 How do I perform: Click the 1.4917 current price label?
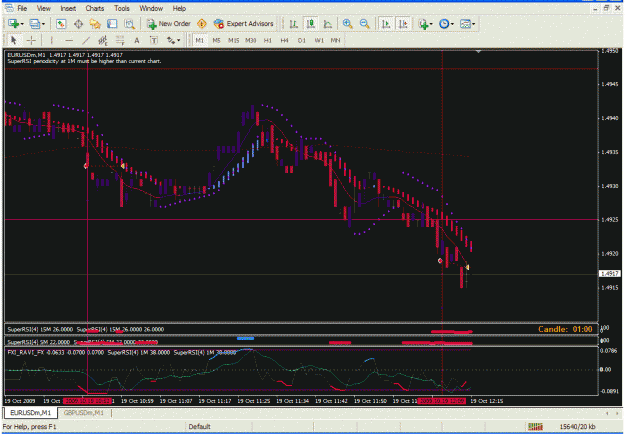pos(610,274)
